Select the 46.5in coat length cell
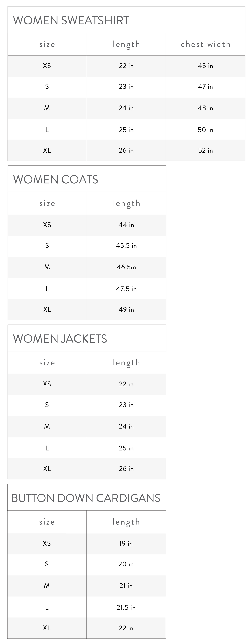 (126, 267)
